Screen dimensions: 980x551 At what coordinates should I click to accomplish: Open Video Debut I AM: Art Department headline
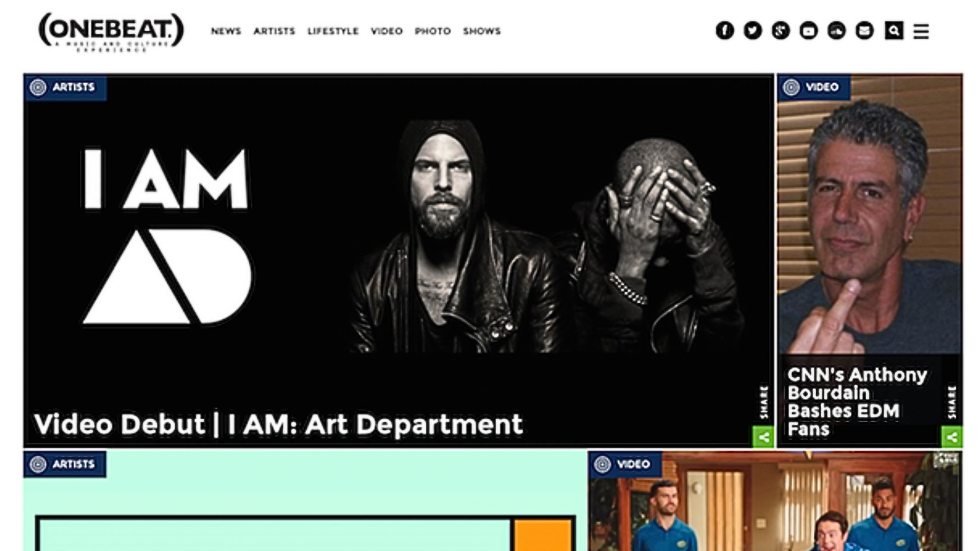[x=278, y=424]
